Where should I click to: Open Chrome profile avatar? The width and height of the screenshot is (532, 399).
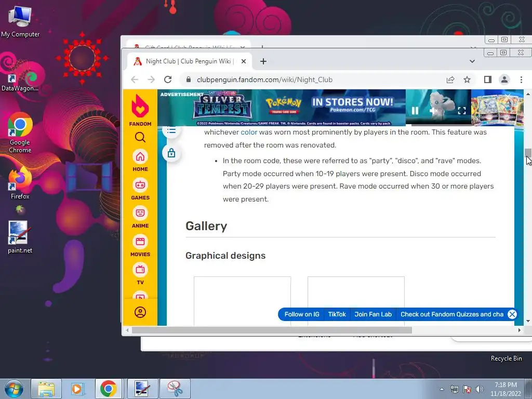(504, 79)
